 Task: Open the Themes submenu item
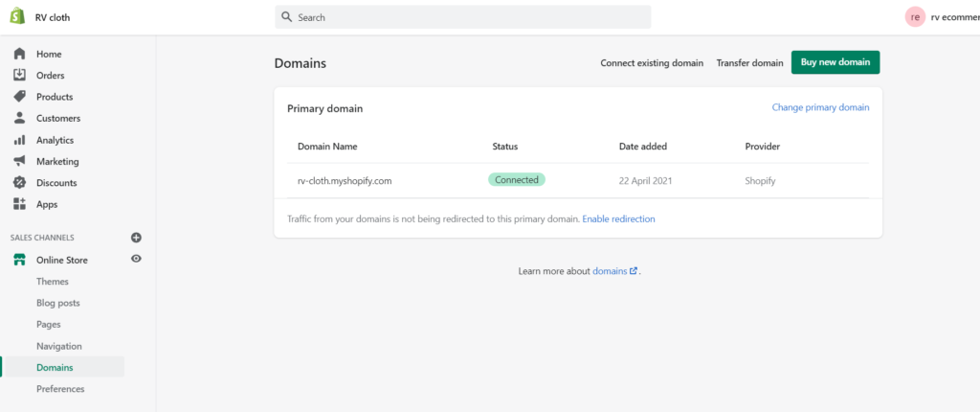[53, 282]
